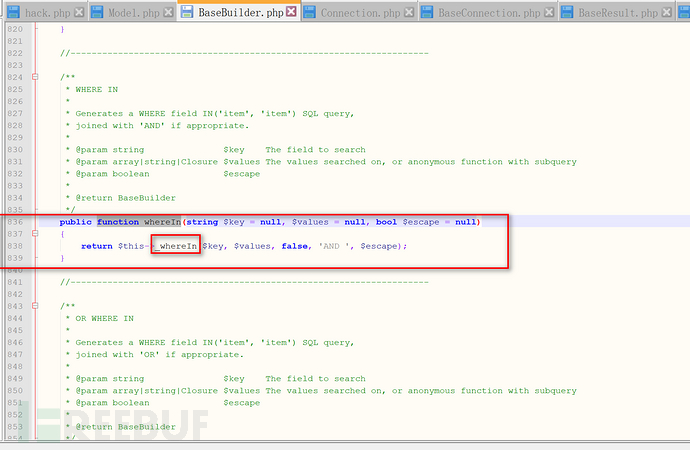This screenshot has height=450, width=690.
Task: Switch to the hack.php tab
Action: click(47, 13)
